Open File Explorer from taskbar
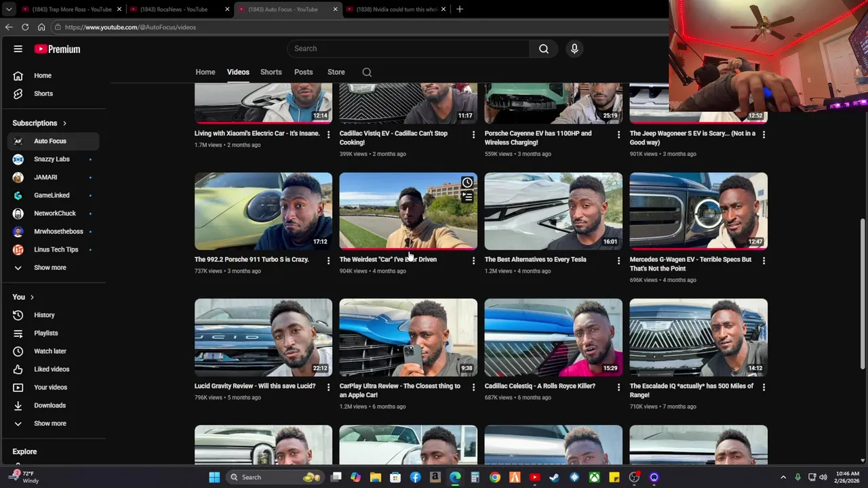The width and height of the screenshot is (868, 488). coord(376,477)
